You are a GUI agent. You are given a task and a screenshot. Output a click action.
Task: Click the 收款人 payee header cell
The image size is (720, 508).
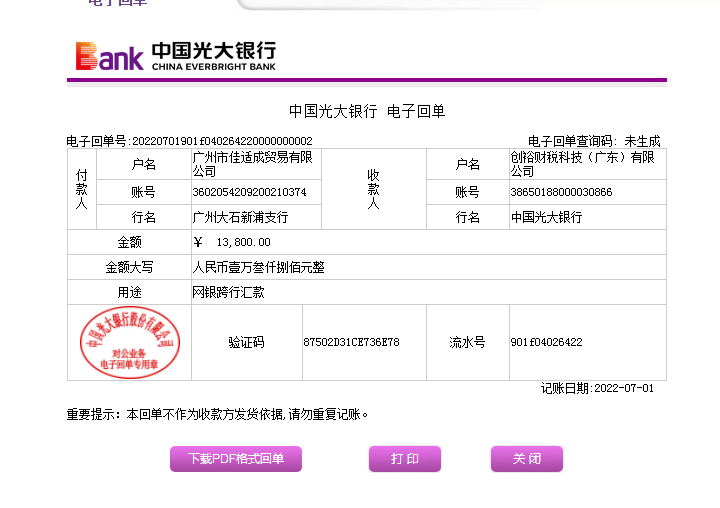click(374, 189)
